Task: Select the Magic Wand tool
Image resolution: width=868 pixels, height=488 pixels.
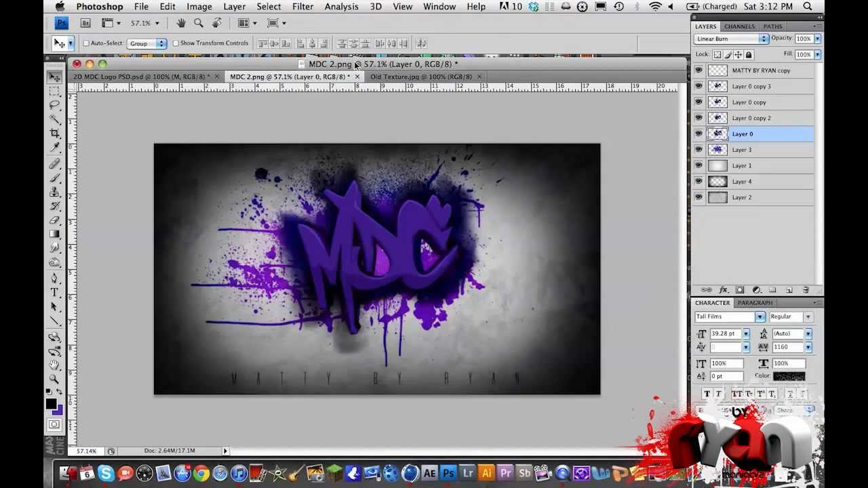Action: coord(54,119)
